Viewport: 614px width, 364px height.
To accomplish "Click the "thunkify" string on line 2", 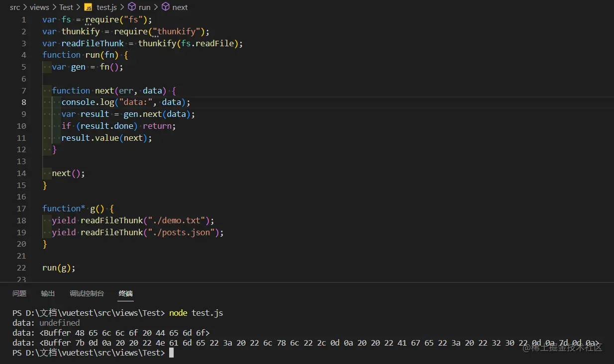I will 176,32.
